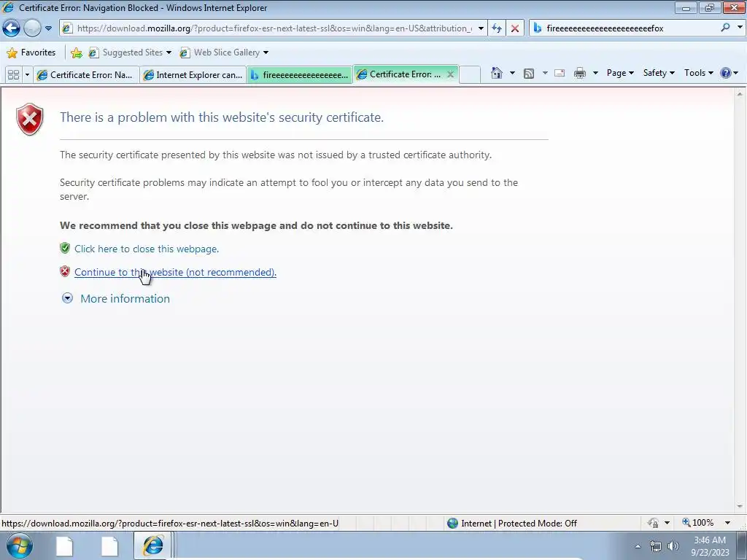Click 'Click here to close this webpage'
Screen dimensions: 747x560
pyautogui.click(x=147, y=249)
